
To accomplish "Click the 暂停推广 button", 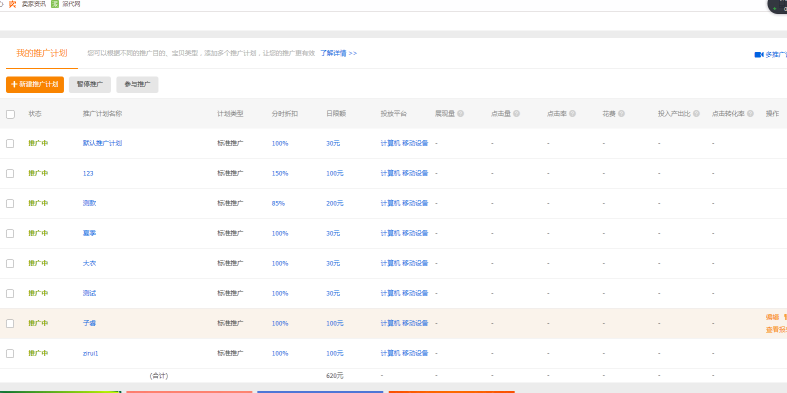I will coord(90,85).
